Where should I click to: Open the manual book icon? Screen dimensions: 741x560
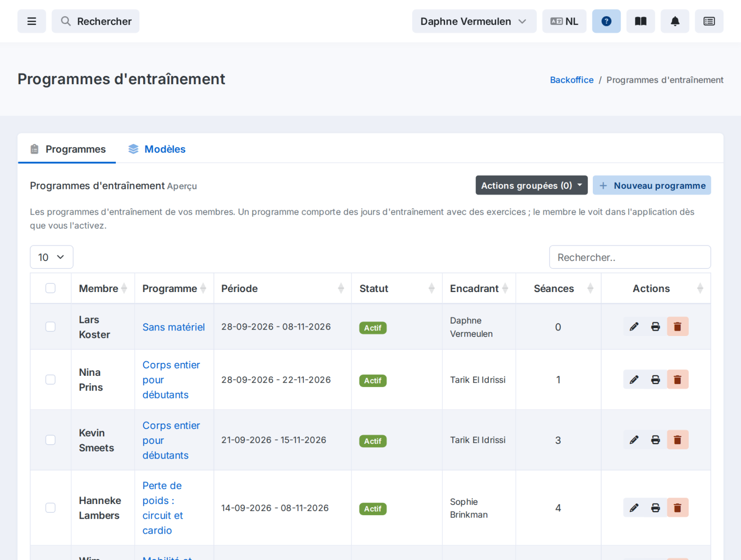coord(641,21)
